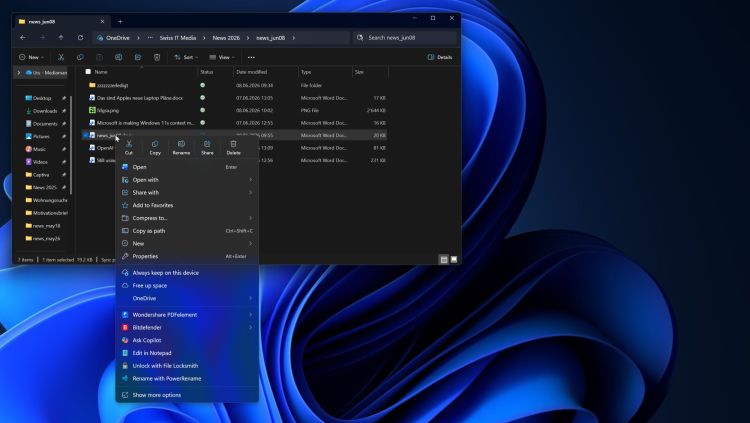Click the Copy icon in the context menu

pos(155,144)
